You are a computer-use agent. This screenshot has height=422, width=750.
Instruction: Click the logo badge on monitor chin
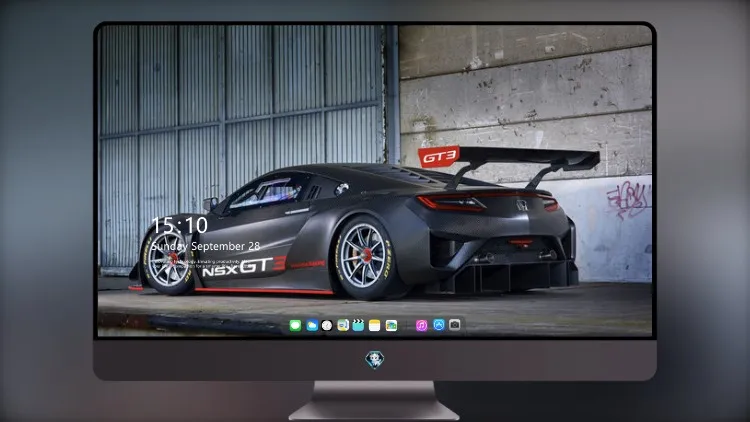click(x=375, y=360)
